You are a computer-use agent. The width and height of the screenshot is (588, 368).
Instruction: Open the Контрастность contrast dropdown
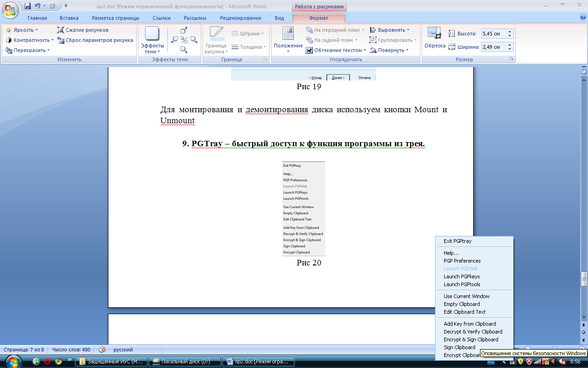29,40
